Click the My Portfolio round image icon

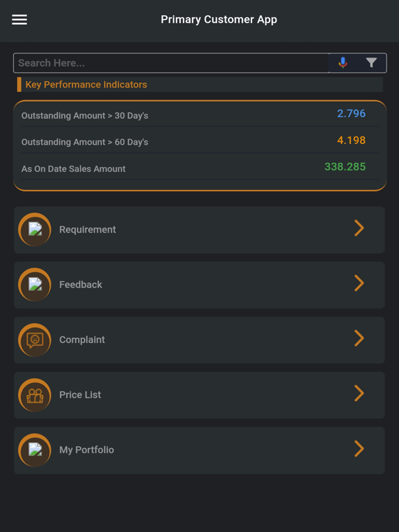35,450
